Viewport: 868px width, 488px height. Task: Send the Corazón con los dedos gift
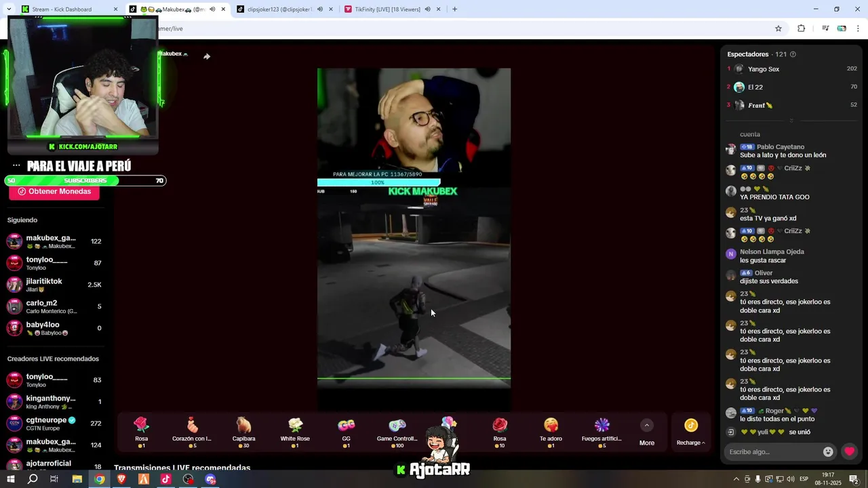click(192, 432)
